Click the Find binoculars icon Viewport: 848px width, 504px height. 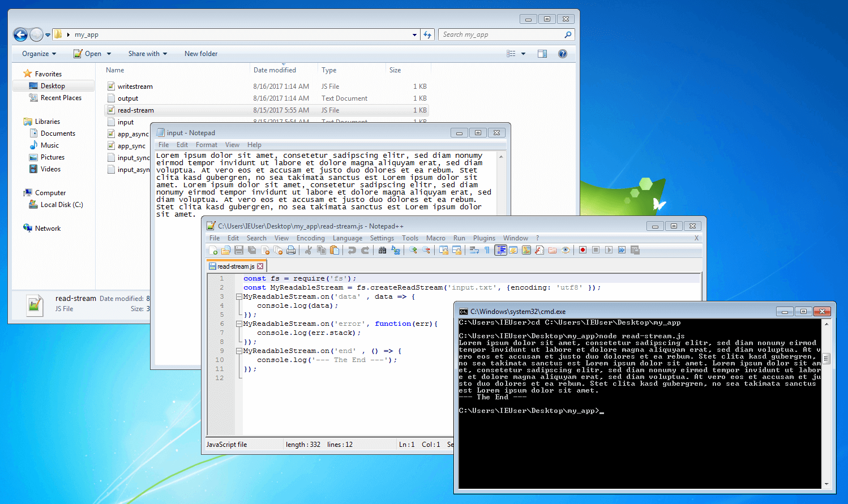(382, 250)
